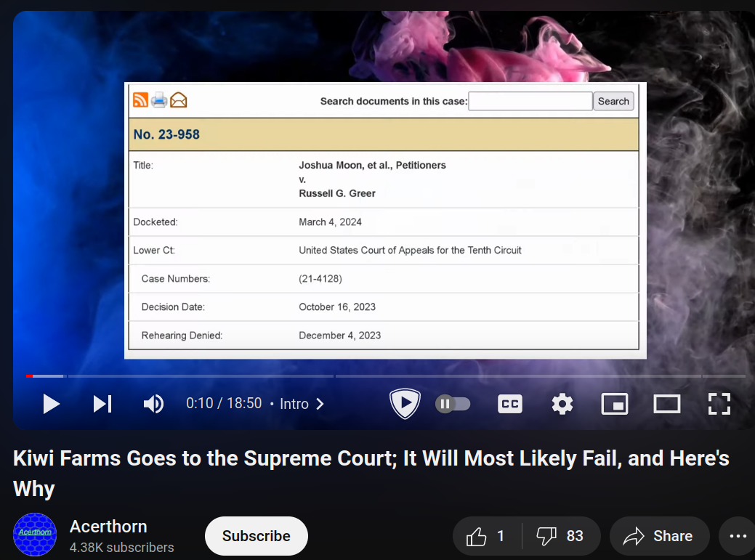Click the 'Decision Date:' label
755x560 pixels.
pyautogui.click(x=174, y=307)
